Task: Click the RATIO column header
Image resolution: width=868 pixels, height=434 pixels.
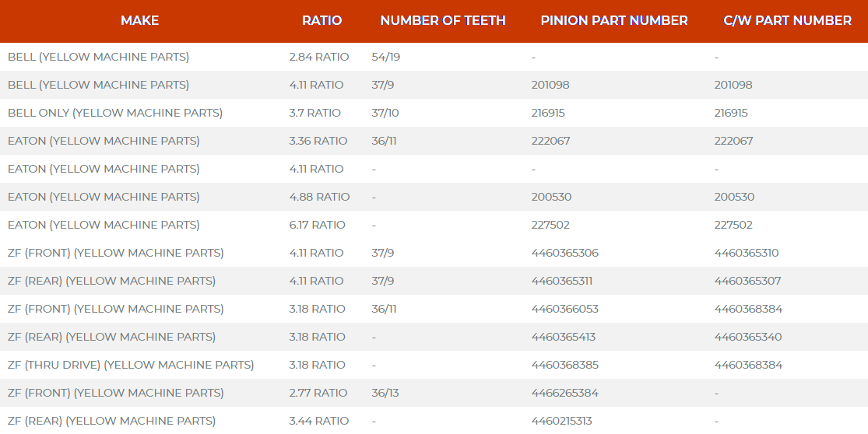Action: coord(322,20)
